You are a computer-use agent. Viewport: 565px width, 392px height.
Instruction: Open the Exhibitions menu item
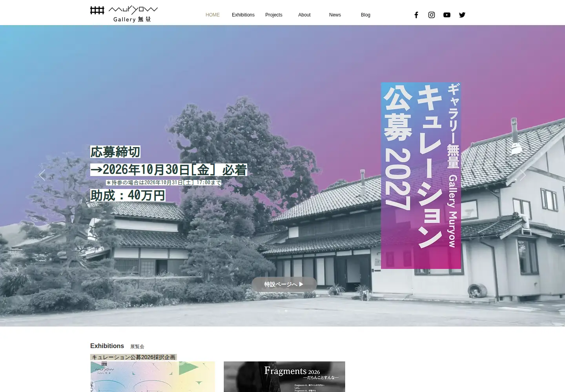[243, 15]
